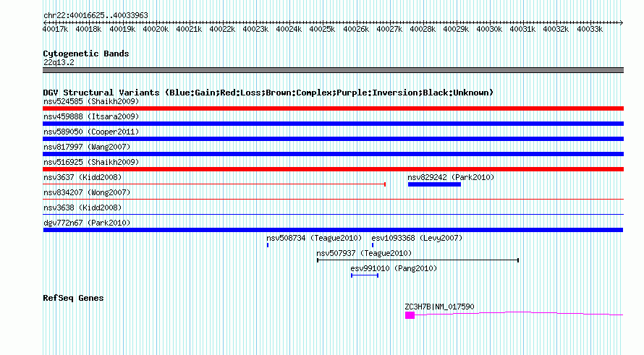Click the nsv524585 (Shaikh2009) variant label
This screenshot has height=355, width=644.
91,101
